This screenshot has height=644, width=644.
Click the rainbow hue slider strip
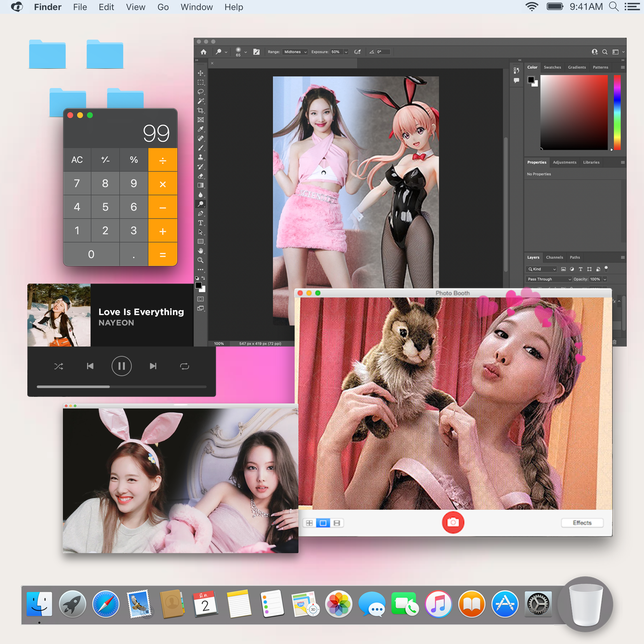[617, 112]
